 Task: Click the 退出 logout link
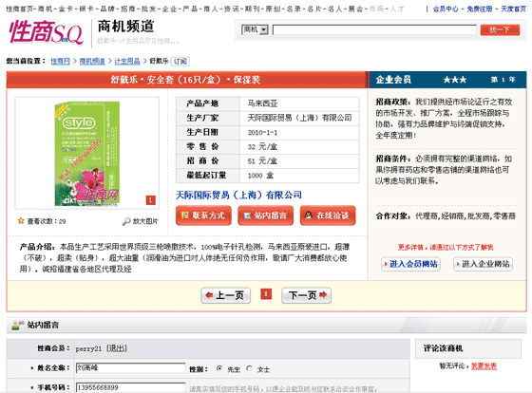pos(117,348)
